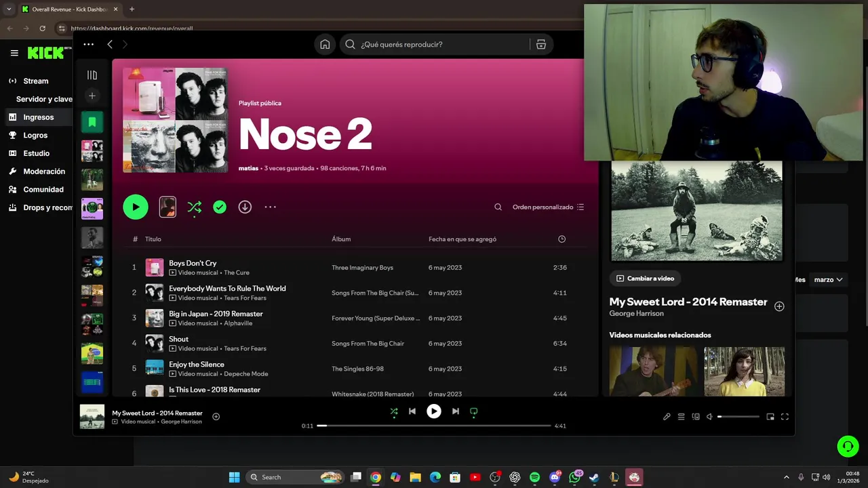Select the Boys Don't Cry track row

pos(355,267)
